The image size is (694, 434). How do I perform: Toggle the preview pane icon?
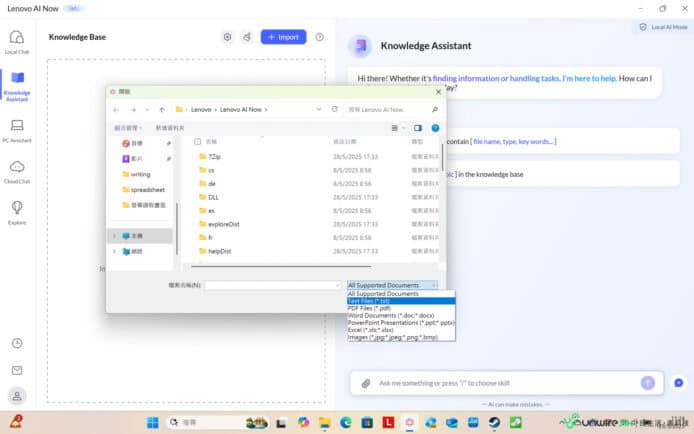pos(417,128)
